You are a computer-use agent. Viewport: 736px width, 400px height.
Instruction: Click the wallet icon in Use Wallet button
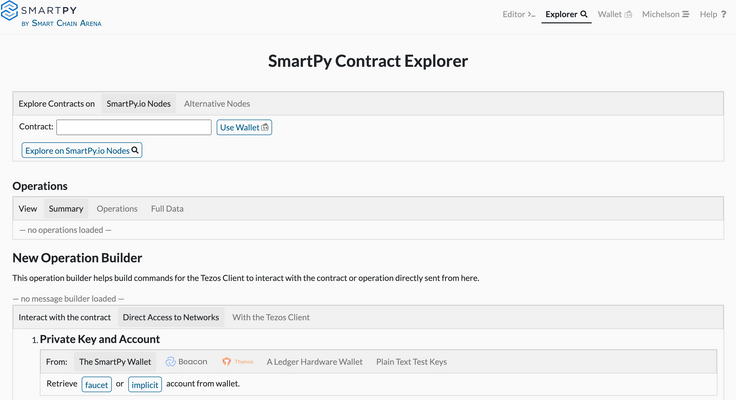tap(265, 127)
